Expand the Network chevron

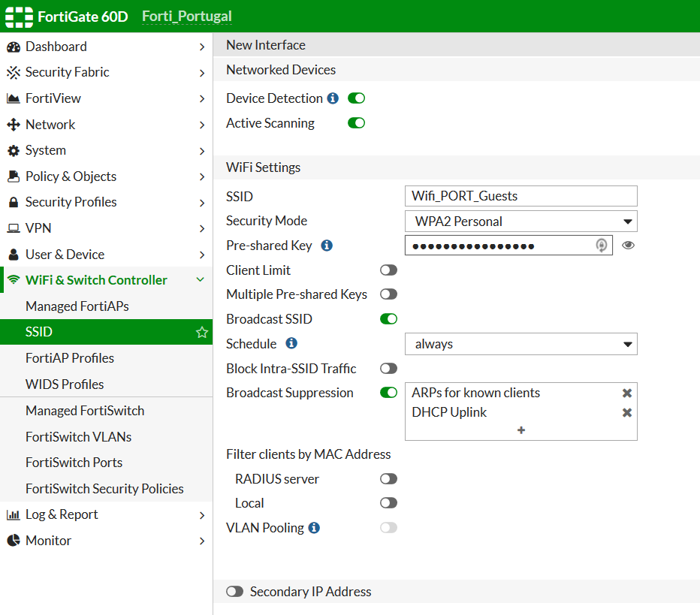coord(202,125)
